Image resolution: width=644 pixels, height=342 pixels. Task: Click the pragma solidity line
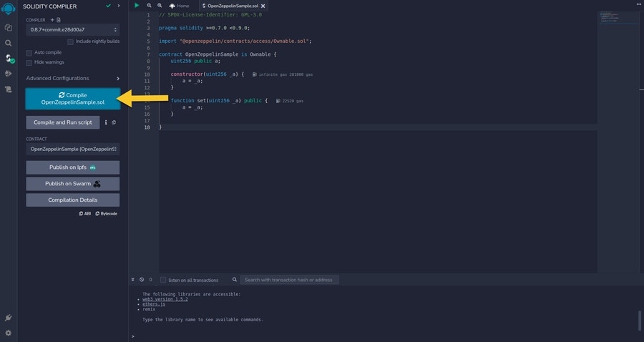[x=204, y=28]
